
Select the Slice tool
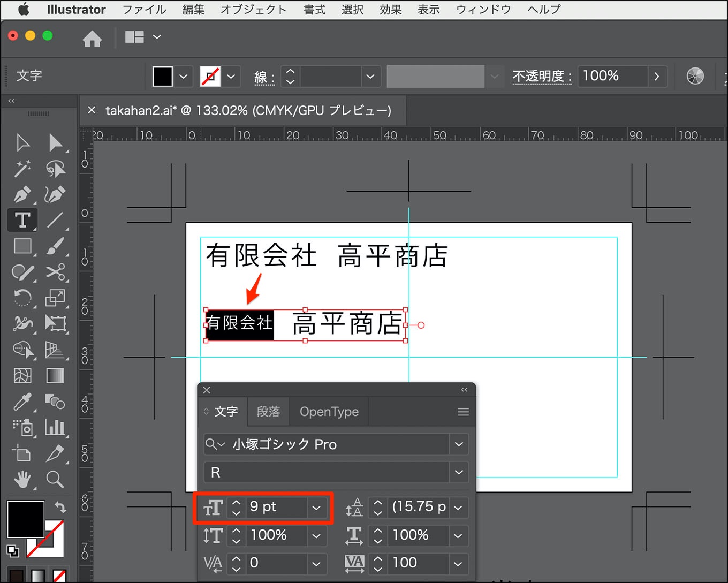coord(55,453)
